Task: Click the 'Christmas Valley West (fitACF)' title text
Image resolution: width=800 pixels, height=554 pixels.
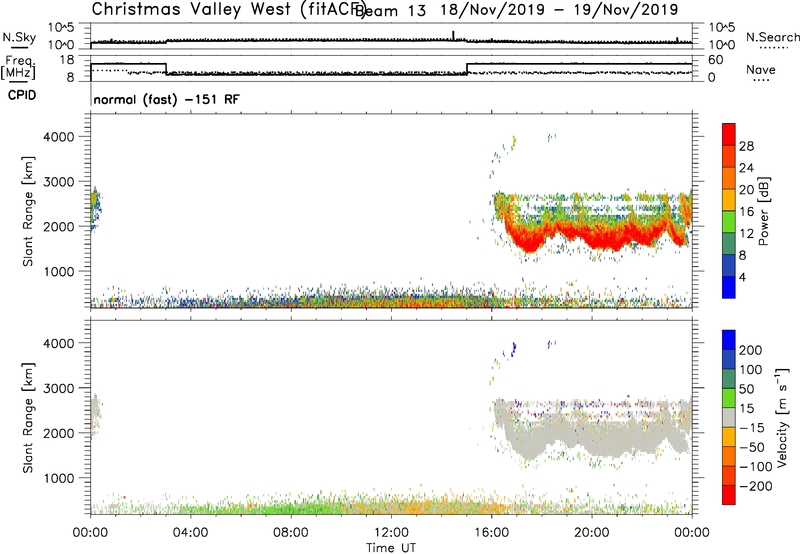Action: coord(229,10)
